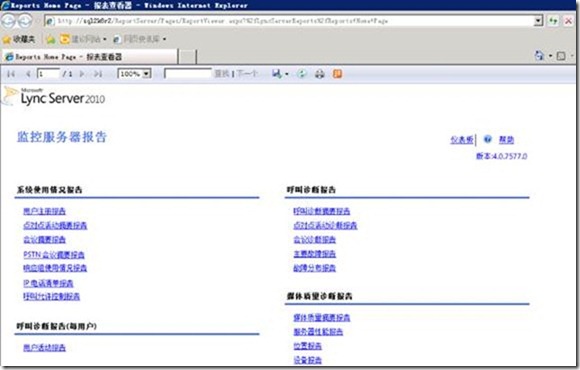Open 会议摘要报告 link
The image size is (580, 370).
[44, 240]
